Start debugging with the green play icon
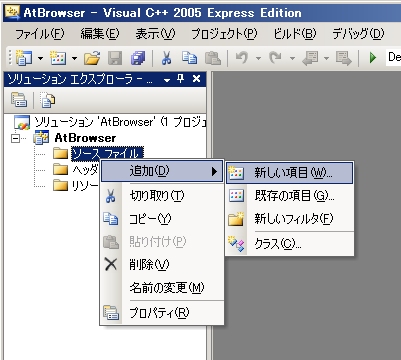The width and height of the screenshot is (401, 360). (x=373, y=58)
